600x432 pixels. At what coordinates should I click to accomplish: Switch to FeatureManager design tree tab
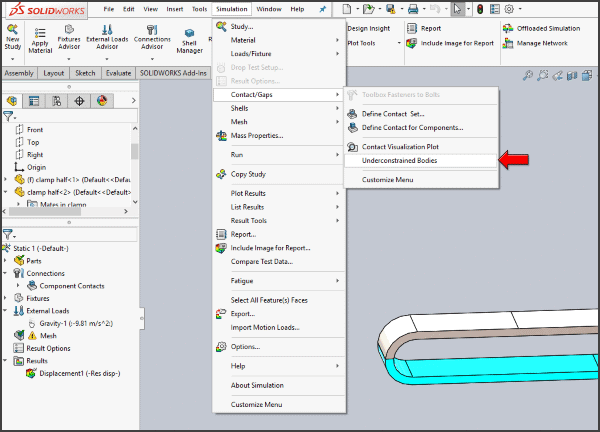[12, 101]
